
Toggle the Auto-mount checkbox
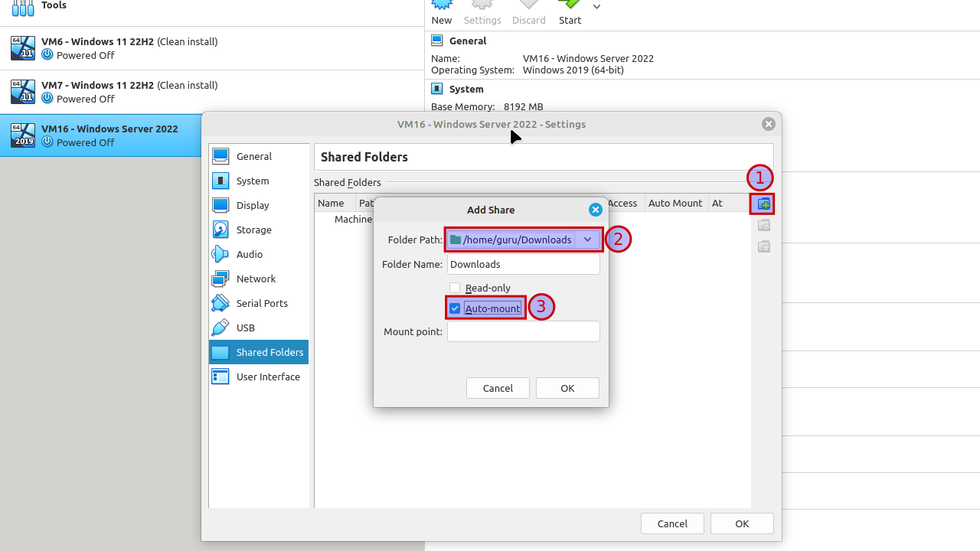pos(455,308)
